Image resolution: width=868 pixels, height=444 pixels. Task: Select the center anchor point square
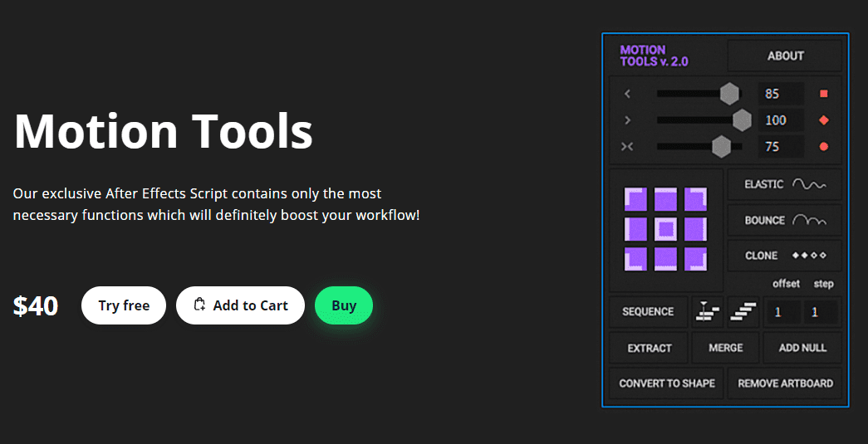coord(666,229)
